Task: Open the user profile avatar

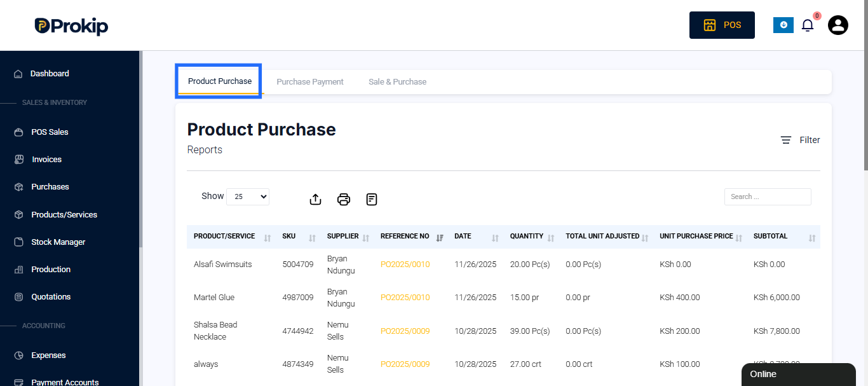Action: click(838, 25)
